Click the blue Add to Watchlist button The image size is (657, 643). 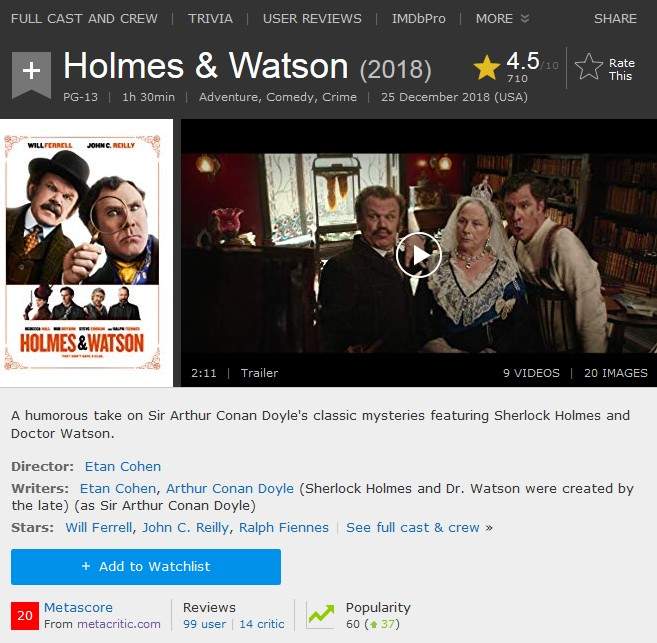pyautogui.click(x=146, y=567)
